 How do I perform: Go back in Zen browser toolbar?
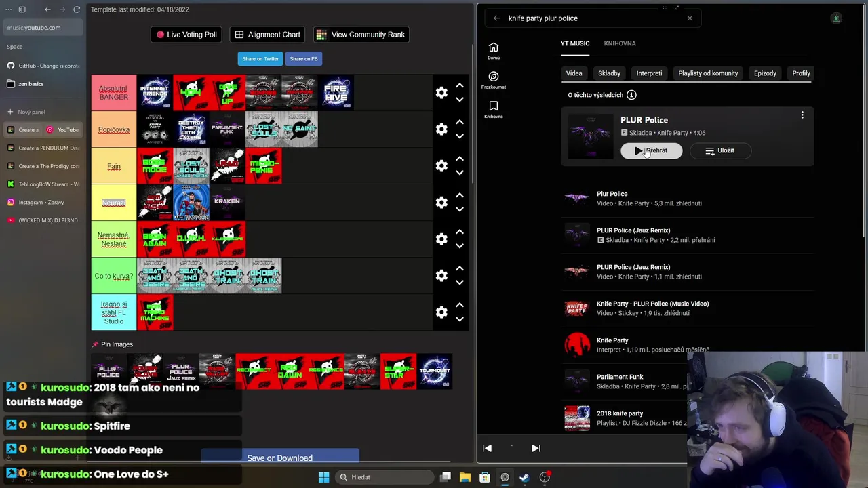(x=47, y=9)
